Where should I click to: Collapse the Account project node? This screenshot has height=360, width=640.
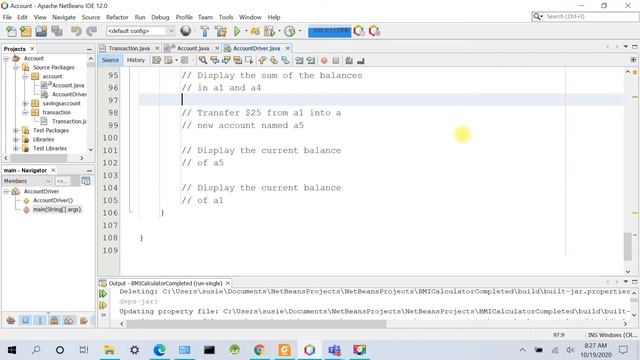(6, 58)
